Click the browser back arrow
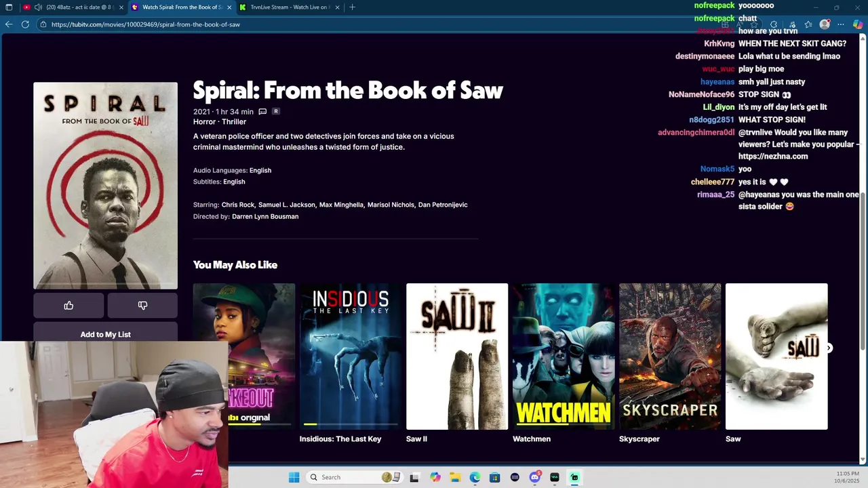 point(9,24)
